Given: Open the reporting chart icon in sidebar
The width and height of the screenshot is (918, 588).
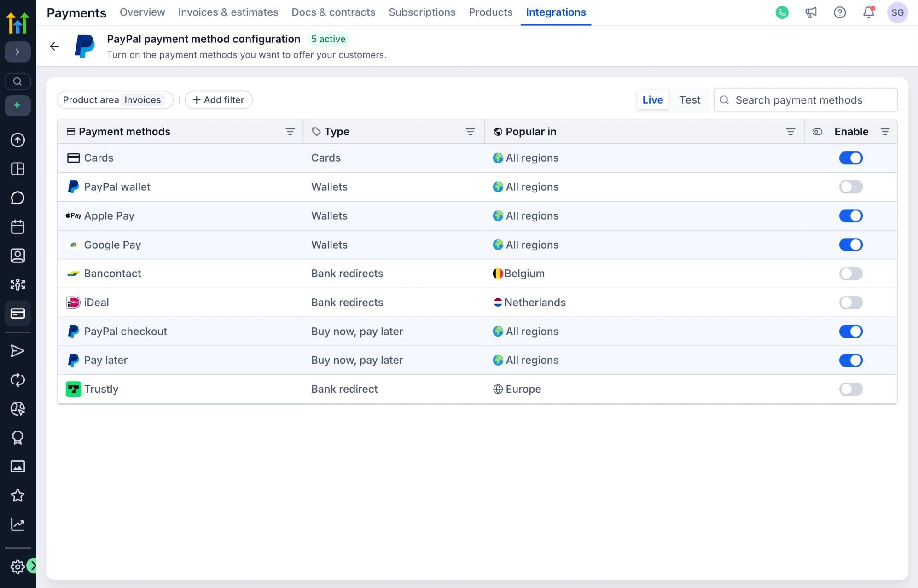Looking at the screenshot, I should (17, 524).
